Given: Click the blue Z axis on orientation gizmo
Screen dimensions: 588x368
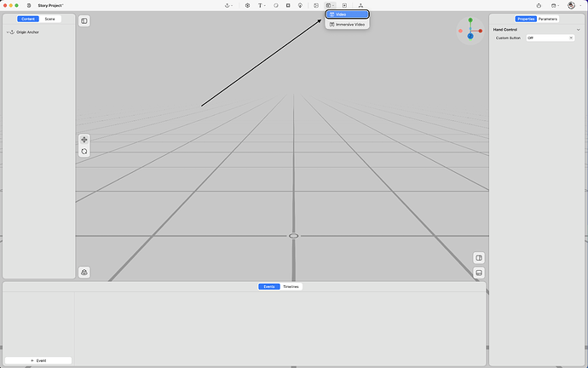Looking at the screenshot, I should [x=470, y=36].
